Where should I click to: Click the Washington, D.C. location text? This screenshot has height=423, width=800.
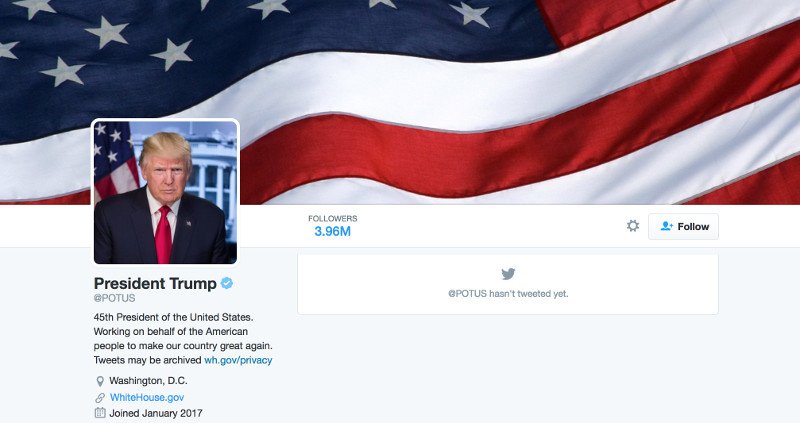click(148, 381)
